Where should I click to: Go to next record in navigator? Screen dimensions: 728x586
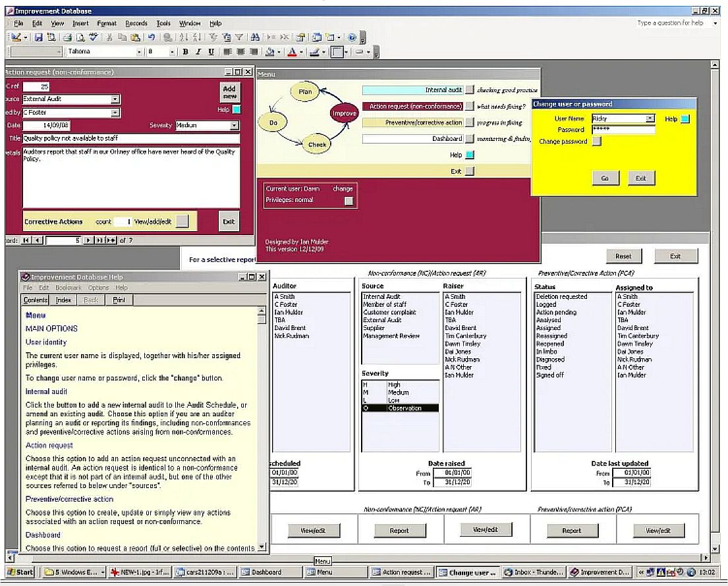tap(89, 240)
